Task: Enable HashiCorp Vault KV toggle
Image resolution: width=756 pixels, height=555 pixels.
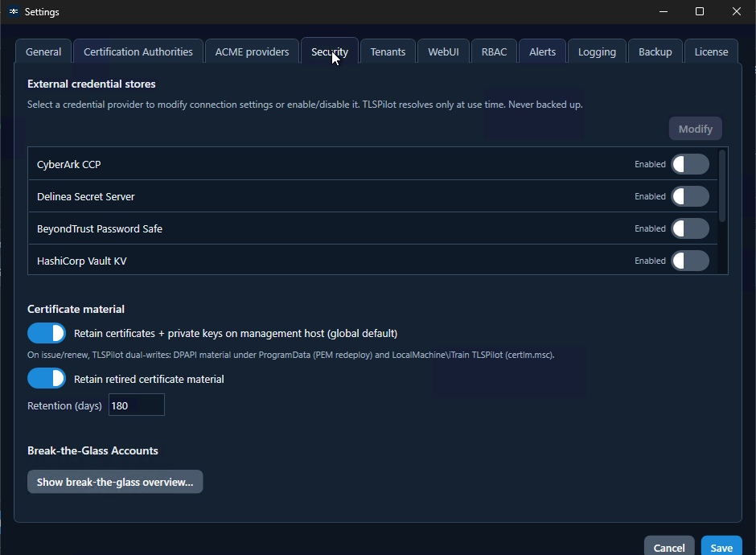Action: pyautogui.click(x=690, y=261)
